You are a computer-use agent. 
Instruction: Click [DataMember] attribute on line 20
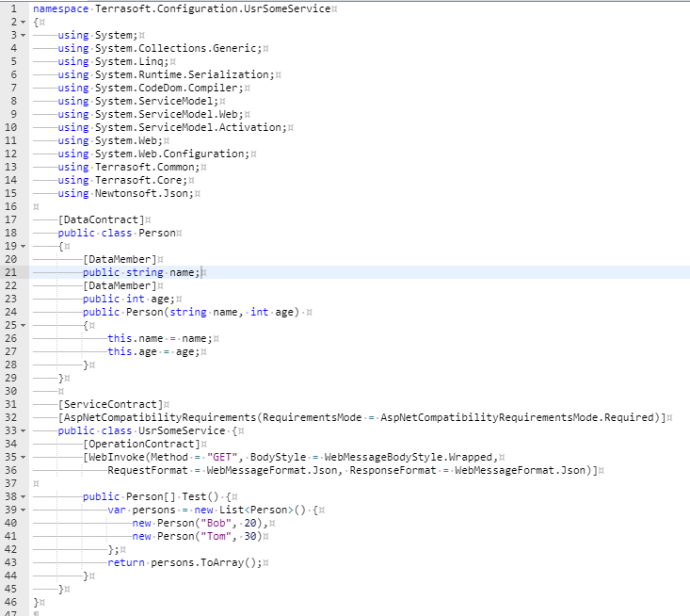point(120,259)
